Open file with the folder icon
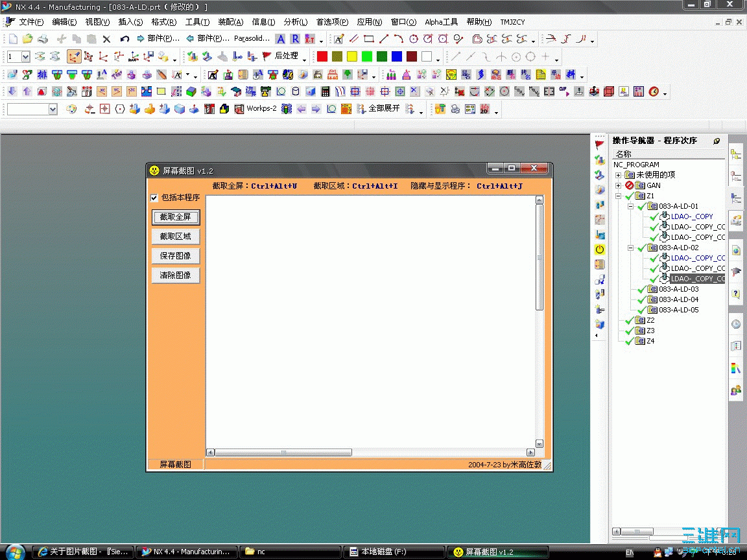This screenshot has height=560, width=747. click(27, 39)
